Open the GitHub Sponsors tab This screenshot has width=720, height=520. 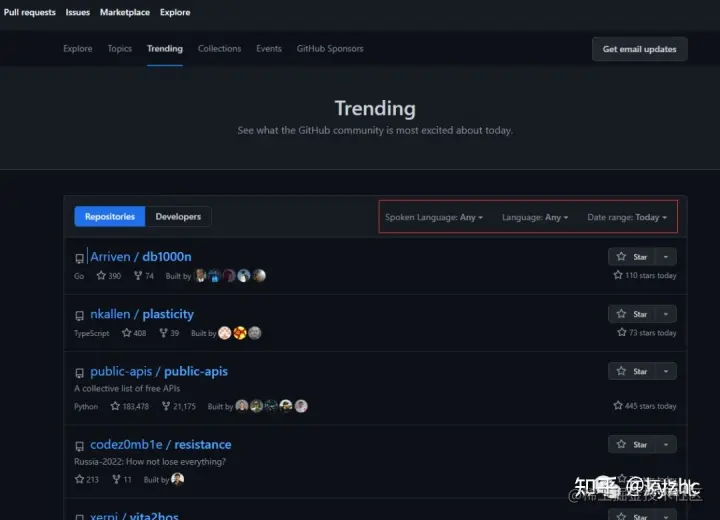pos(330,49)
